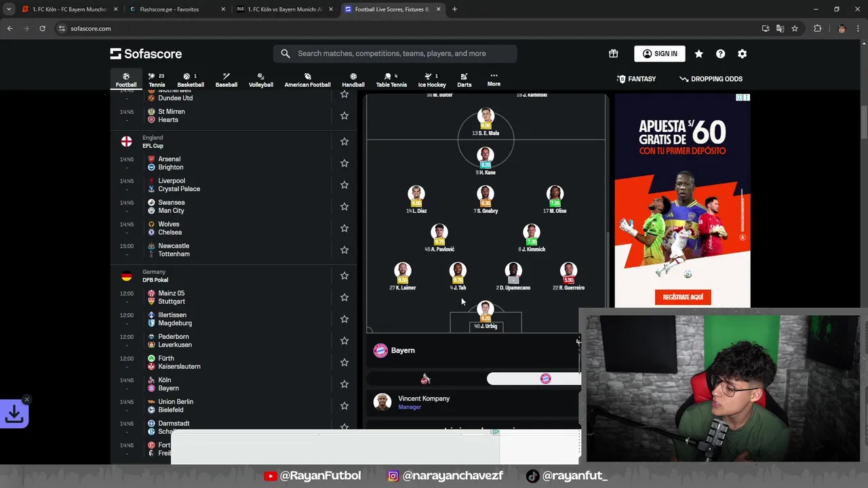Close the Flashscore.pe browser tab

pos(223,9)
